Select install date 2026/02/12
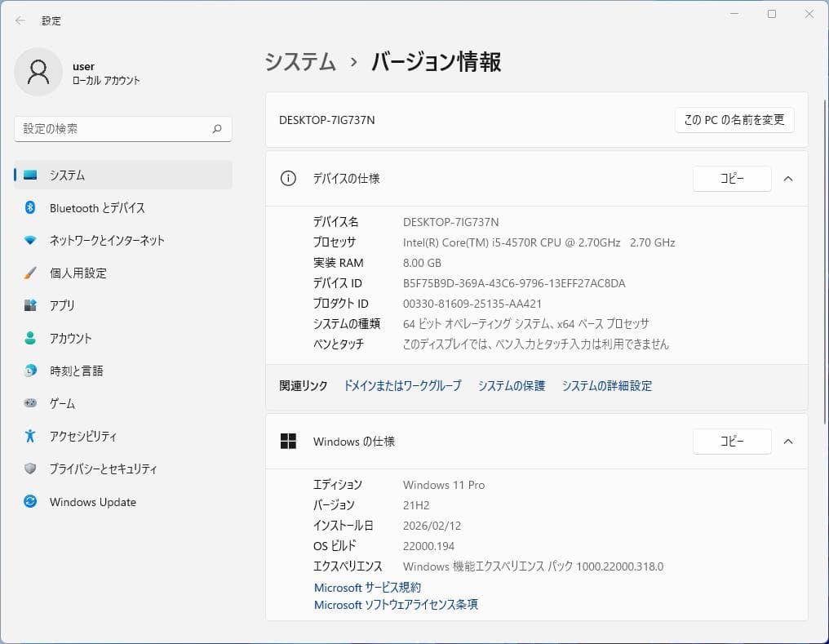This screenshot has height=644, width=829. click(432, 526)
